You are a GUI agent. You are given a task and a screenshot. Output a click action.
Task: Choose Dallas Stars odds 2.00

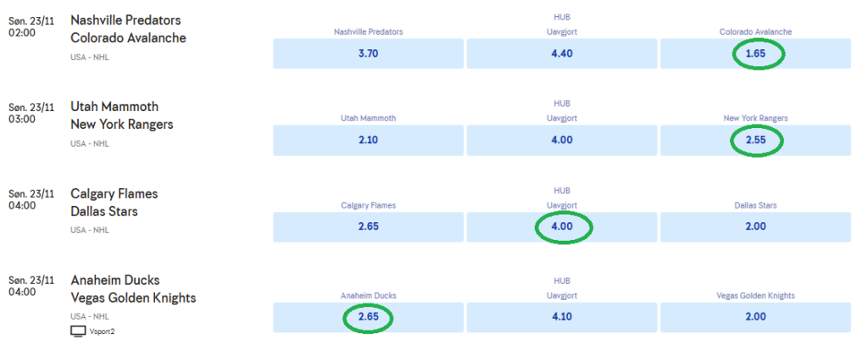pos(755,227)
